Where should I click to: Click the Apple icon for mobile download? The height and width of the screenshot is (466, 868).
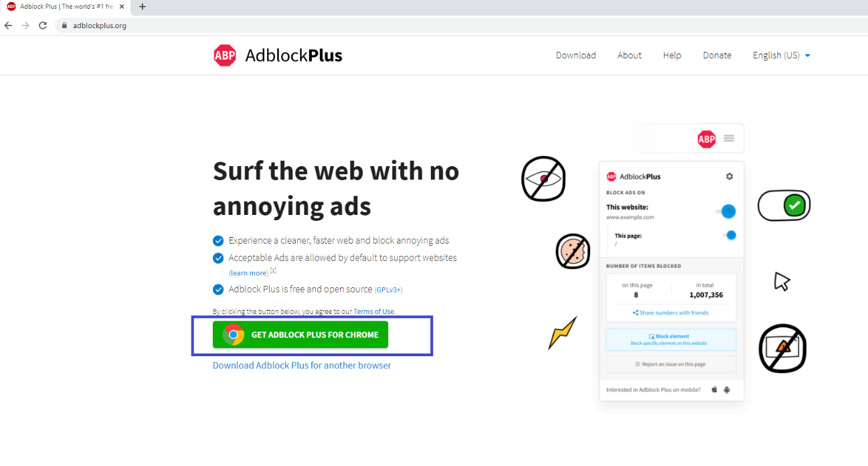coord(714,389)
